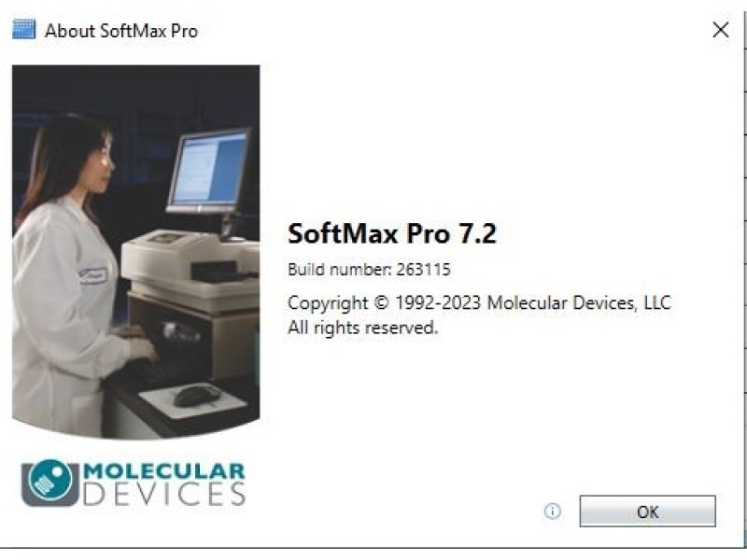The height and width of the screenshot is (560, 747).
Task: Click the Build number 263115 text
Action: [369, 270]
